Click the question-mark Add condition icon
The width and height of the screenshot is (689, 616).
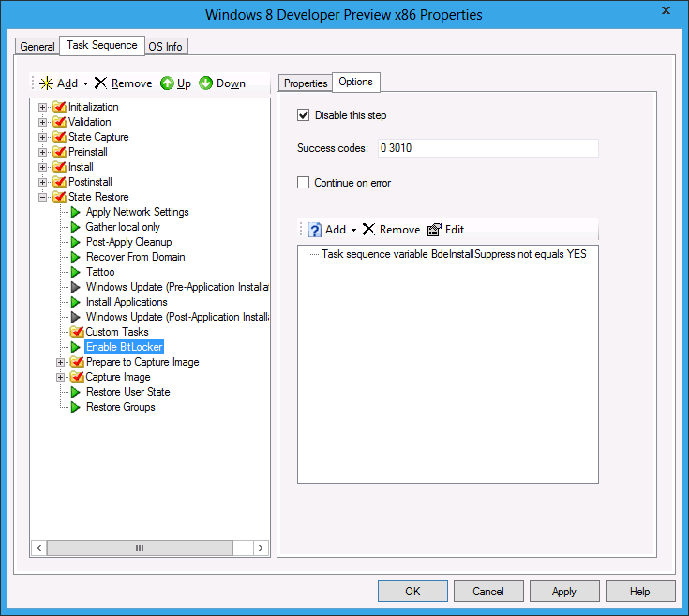point(315,230)
